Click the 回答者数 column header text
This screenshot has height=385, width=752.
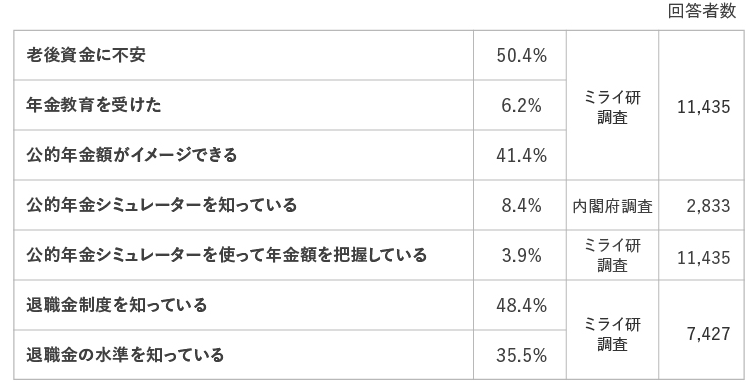click(702, 11)
